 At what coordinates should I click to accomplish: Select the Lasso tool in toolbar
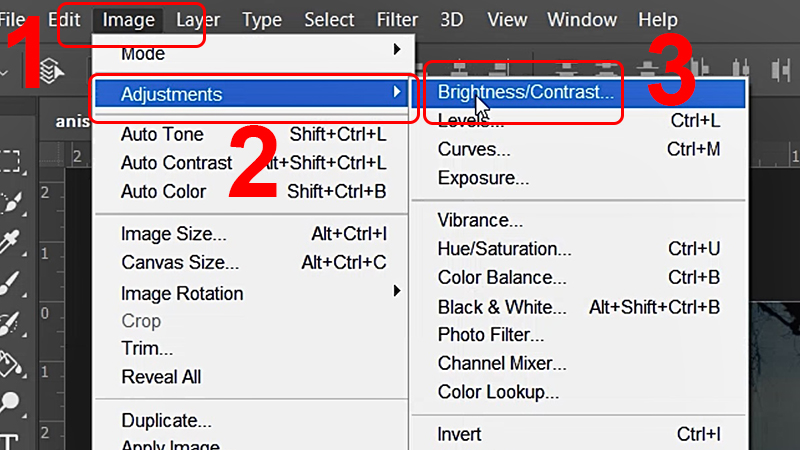(11, 201)
